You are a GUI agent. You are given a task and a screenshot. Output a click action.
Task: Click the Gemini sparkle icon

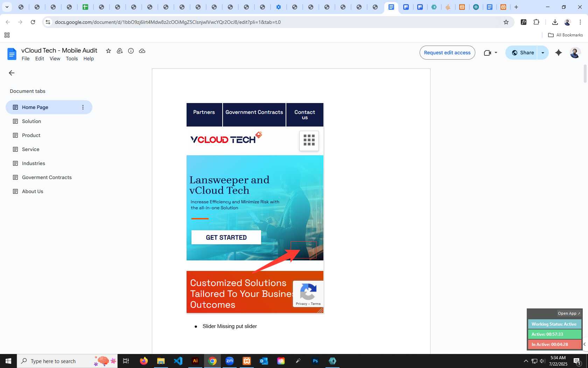pos(559,53)
